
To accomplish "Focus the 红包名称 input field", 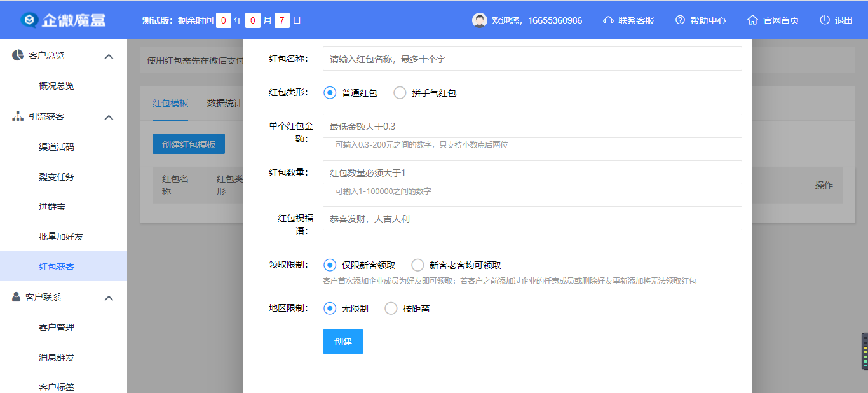I will (532, 59).
